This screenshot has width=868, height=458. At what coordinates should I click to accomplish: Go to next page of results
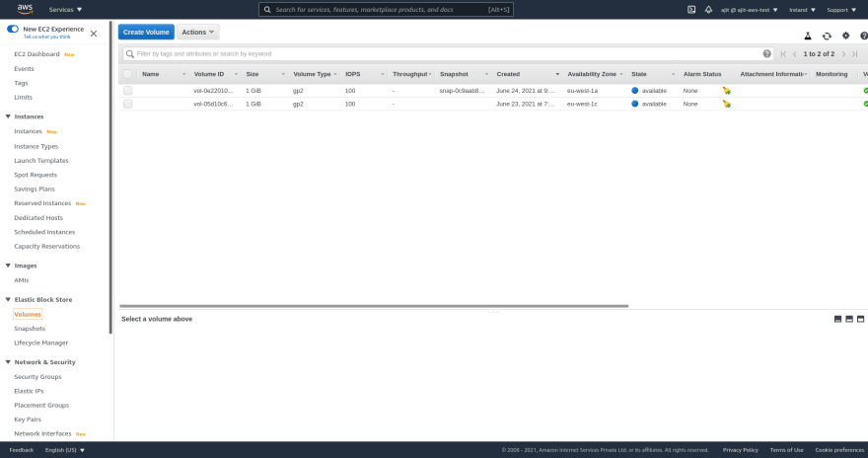843,53
